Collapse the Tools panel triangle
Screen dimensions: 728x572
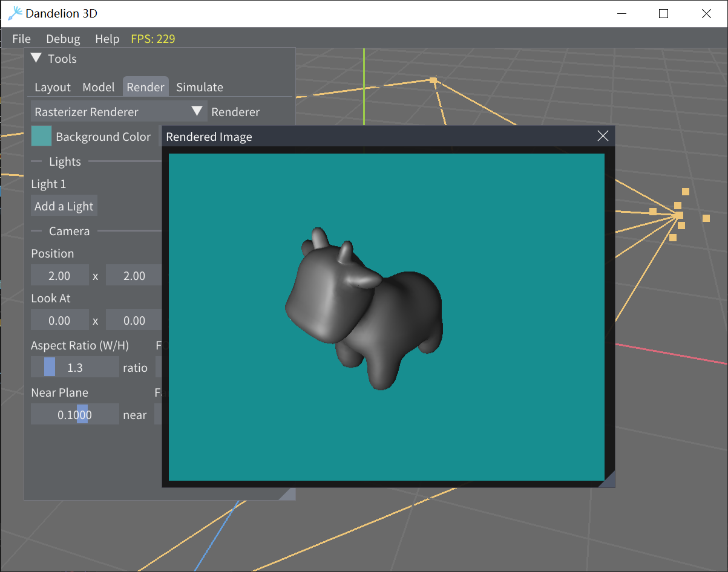[x=36, y=59]
